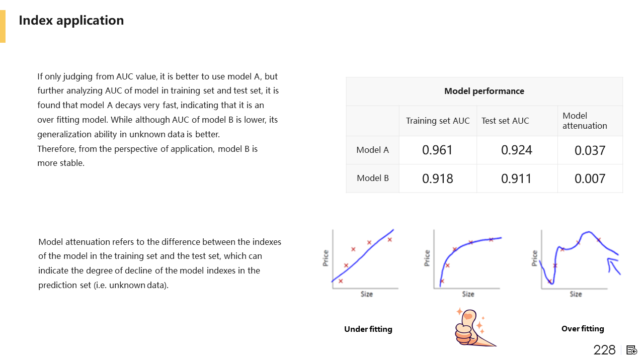Click the slide page number 228
The height and width of the screenshot is (362, 644).
tap(604, 350)
